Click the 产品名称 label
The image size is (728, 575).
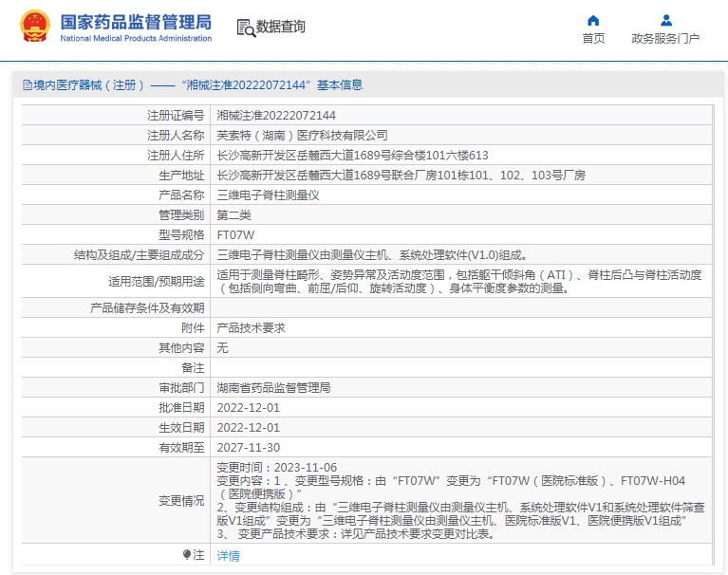pyautogui.click(x=181, y=195)
